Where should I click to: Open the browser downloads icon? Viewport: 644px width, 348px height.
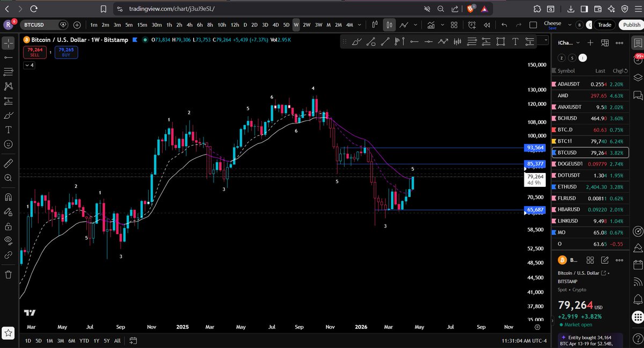(x=570, y=9)
